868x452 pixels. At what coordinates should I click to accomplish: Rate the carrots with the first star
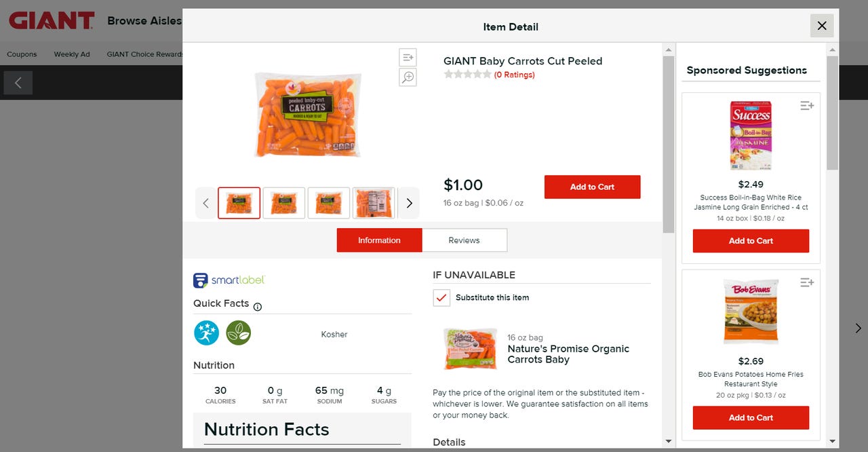coord(449,75)
